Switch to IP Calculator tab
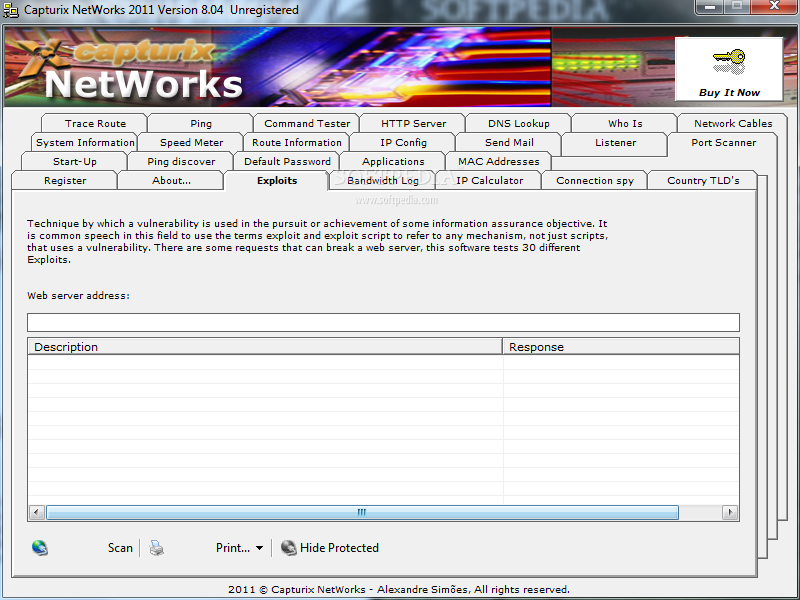800x600 pixels. click(489, 181)
